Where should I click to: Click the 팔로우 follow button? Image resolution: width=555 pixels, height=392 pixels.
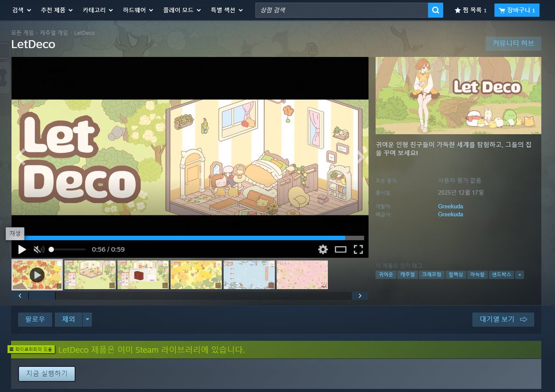coord(35,319)
